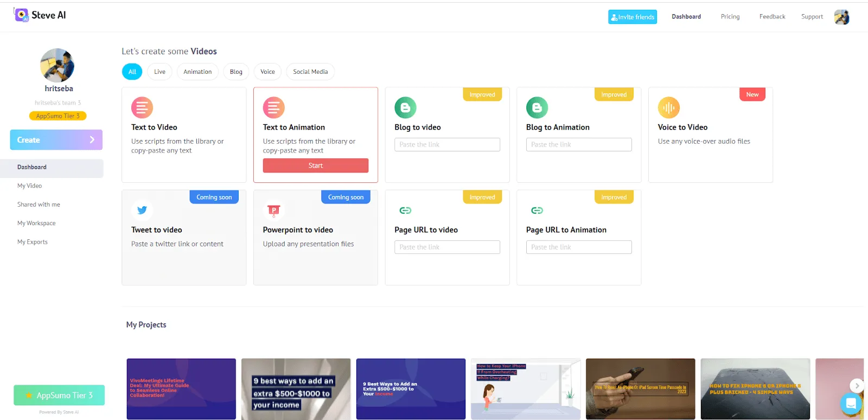Click the Improved badge on Page URL to Animation

click(614, 197)
